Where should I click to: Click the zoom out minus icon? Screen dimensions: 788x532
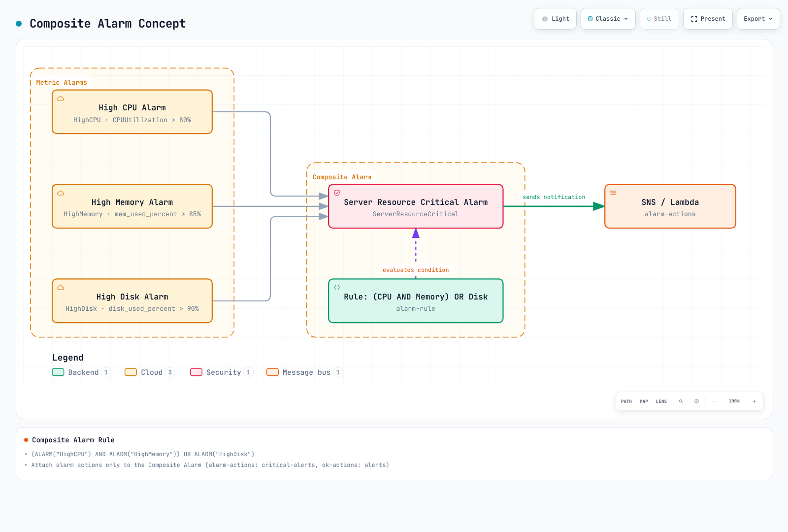[714, 401]
